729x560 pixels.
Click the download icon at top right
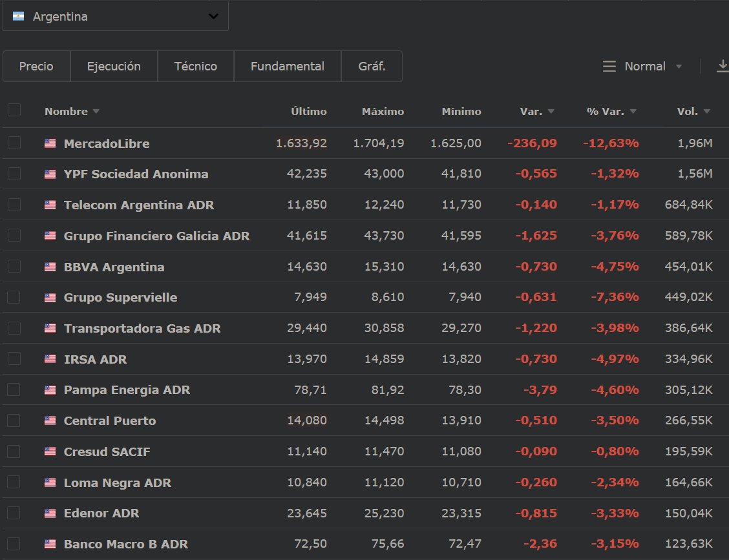pyautogui.click(x=723, y=66)
